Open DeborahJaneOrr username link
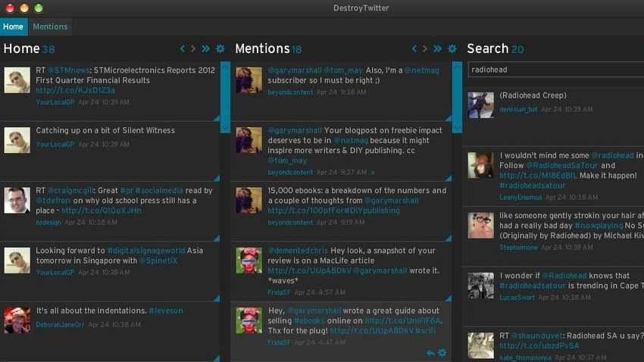Screen dimensions: 644x362 pos(60,325)
